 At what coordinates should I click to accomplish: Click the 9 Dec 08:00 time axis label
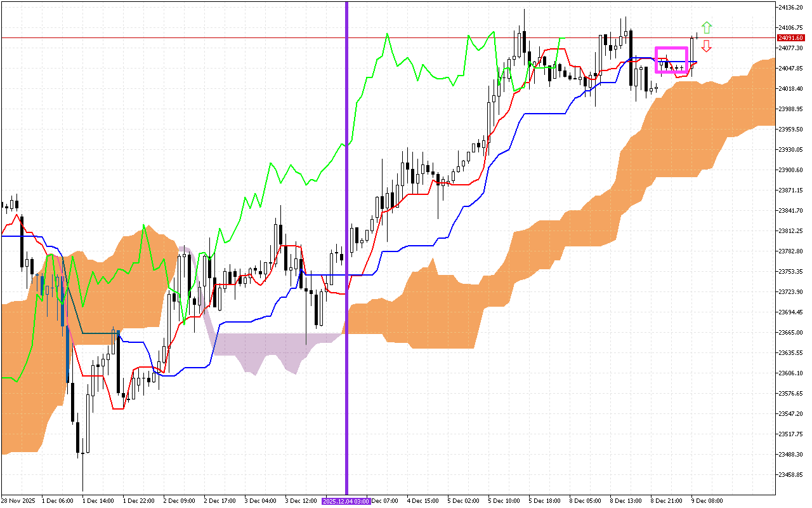point(707,501)
